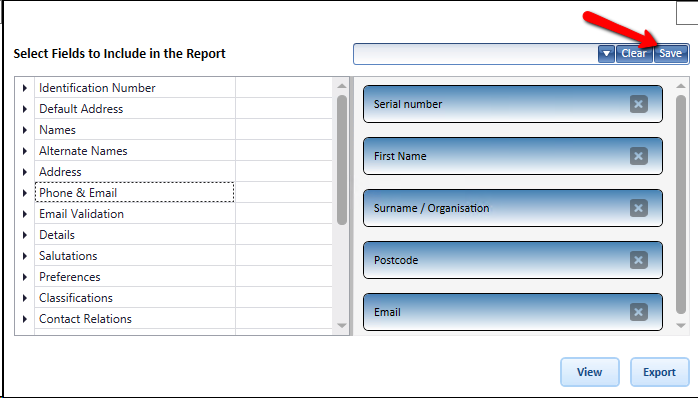Click the Clear button
698x398 pixels.
pos(634,54)
